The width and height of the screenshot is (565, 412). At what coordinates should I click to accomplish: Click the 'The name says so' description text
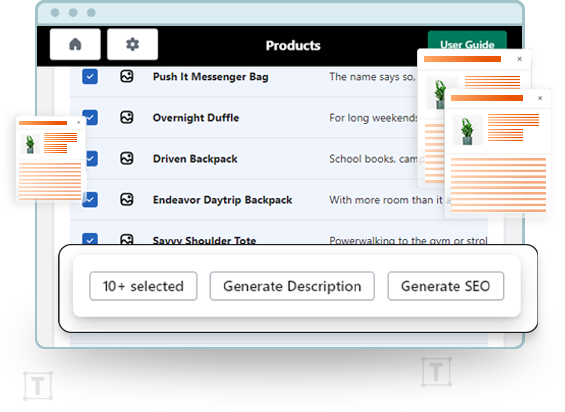coord(373,77)
